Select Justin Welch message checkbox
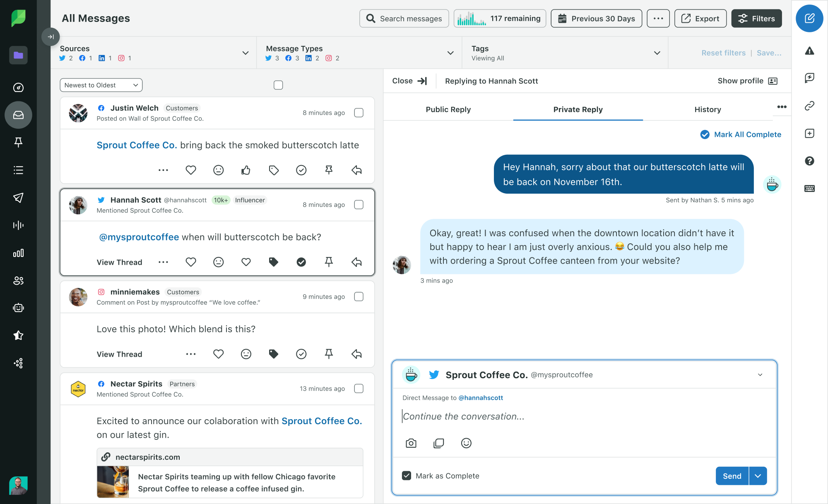 pyautogui.click(x=359, y=113)
